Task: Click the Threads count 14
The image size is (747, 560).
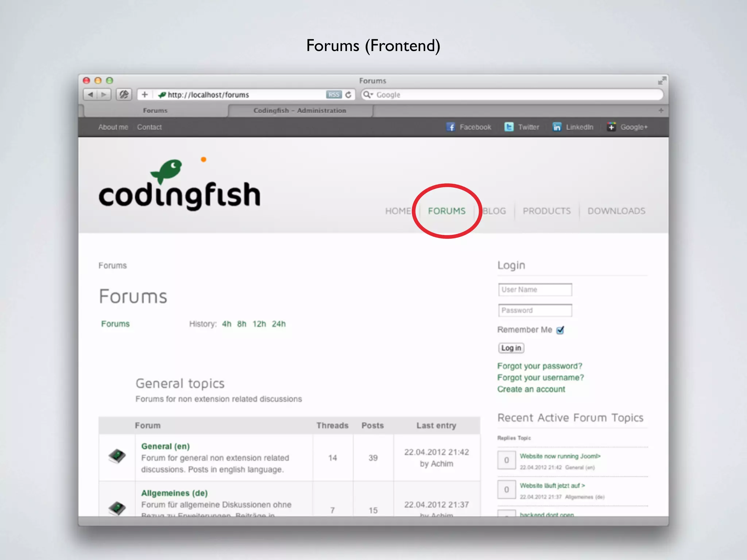Action: pyautogui.click(x=332, y=458)
